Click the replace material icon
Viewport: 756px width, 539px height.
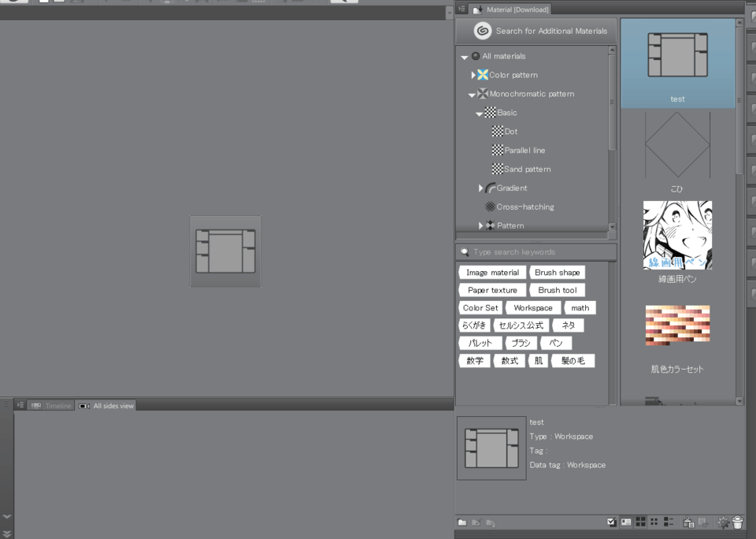703,522
